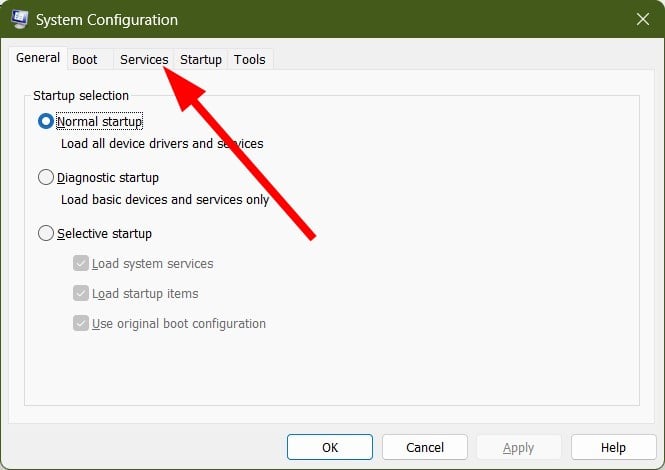Select the Normal startup radio button
The height and width of the screenshot is (470, 665).
click(46, 121)
